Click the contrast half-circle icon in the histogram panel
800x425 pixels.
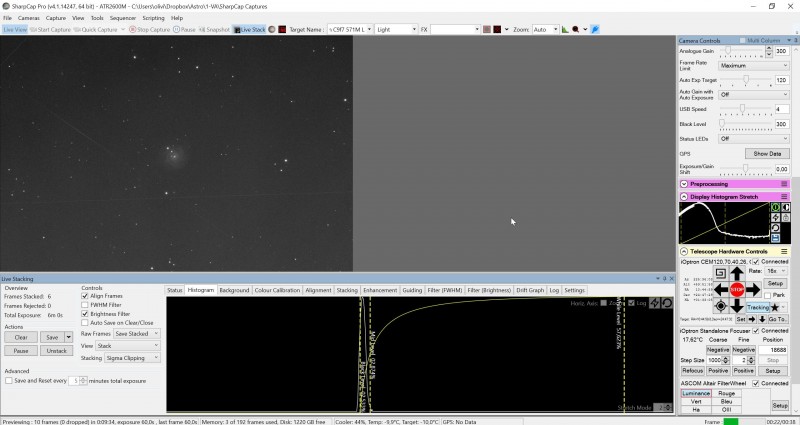pyautogui.click(x=785, y=207)
